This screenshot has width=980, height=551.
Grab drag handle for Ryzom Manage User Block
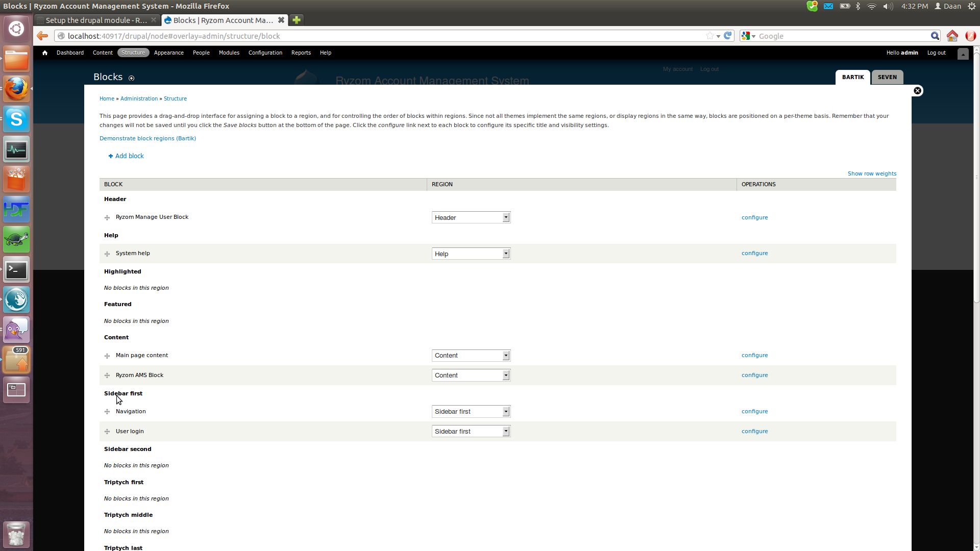click(107, 218)
